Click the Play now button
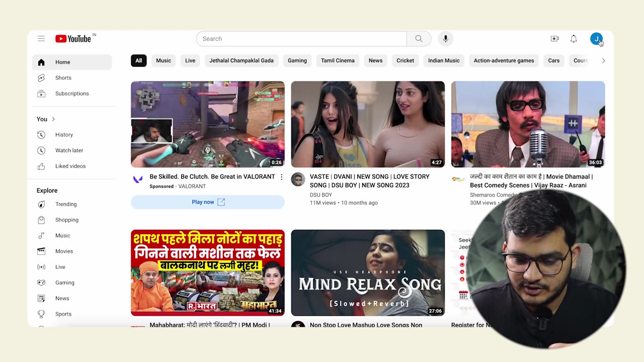The height and width of the screenshot is (362, 644). [208, 202]
